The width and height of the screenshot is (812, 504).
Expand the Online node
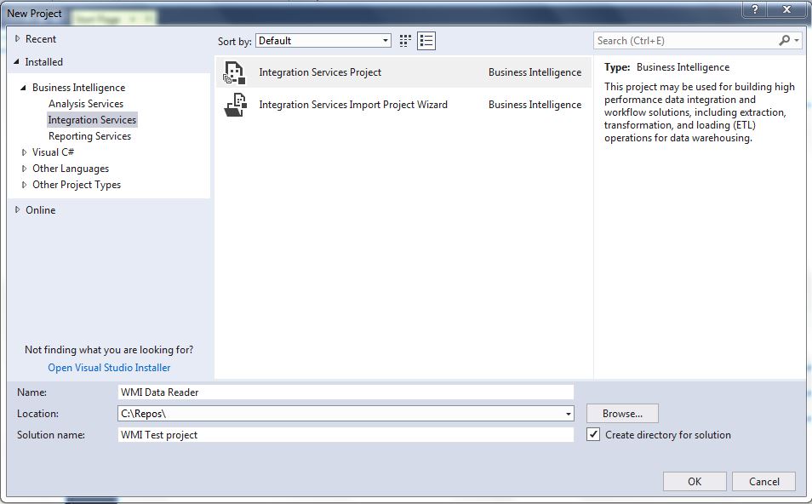(x=17, y=209)
